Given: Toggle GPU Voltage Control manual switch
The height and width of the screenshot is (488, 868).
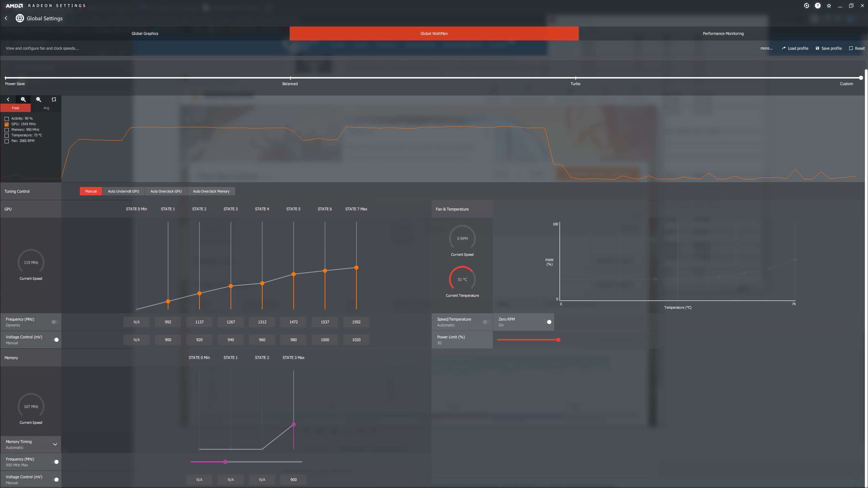Looking at the screenshot, I should tap(55, 340).
